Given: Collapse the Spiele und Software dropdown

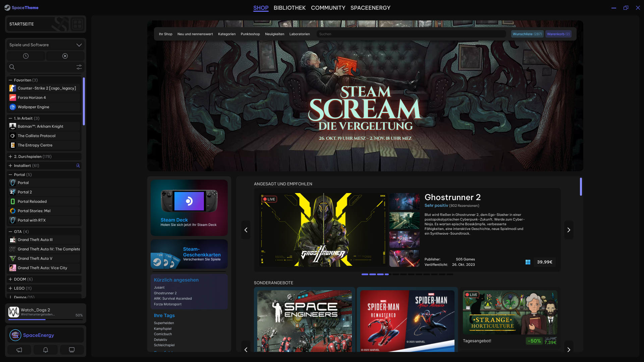Looking at the screenshot, I should 79,45.
